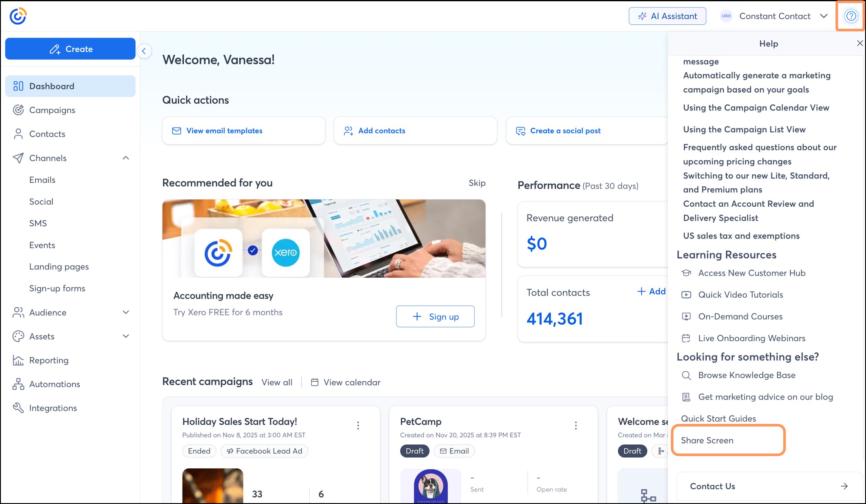This screenshot has width=866, height=504.
Task: Collapse the Channels section chevron
Action: (x=126, y=158)
